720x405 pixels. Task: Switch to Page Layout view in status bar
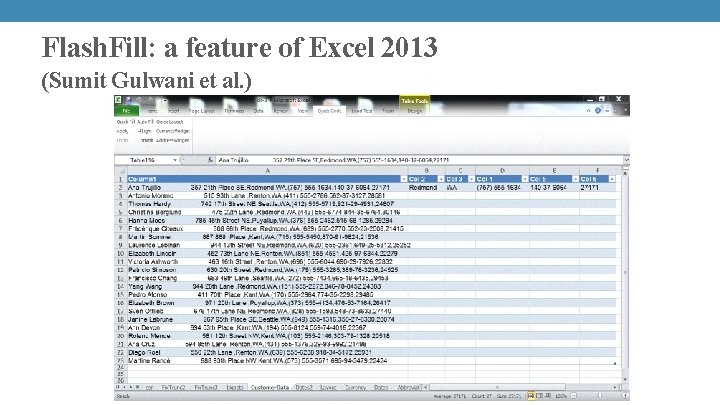pos(540,395)
